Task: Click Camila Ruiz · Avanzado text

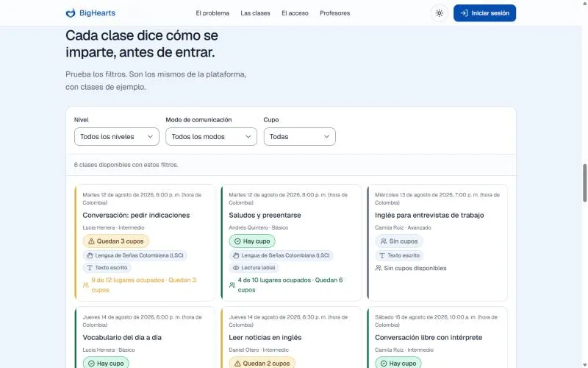Action: (403, 227)
